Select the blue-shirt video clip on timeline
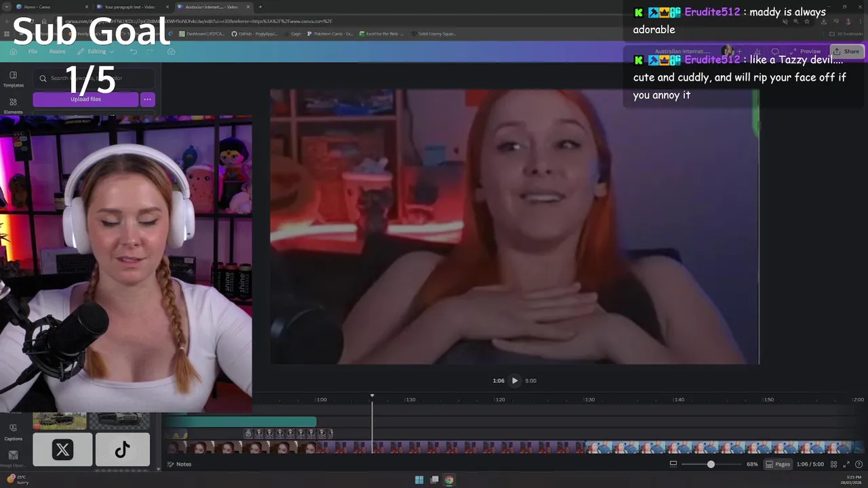 coord(719,447)
